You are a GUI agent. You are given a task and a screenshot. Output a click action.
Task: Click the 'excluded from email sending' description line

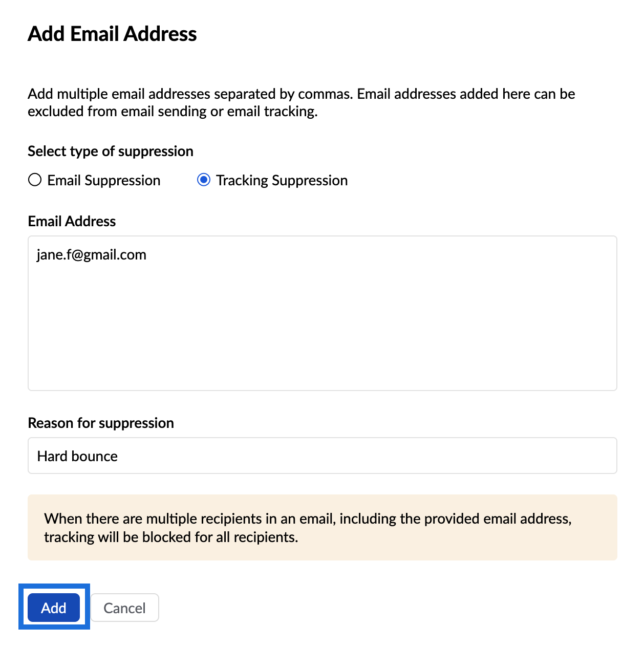coord(173,112)
